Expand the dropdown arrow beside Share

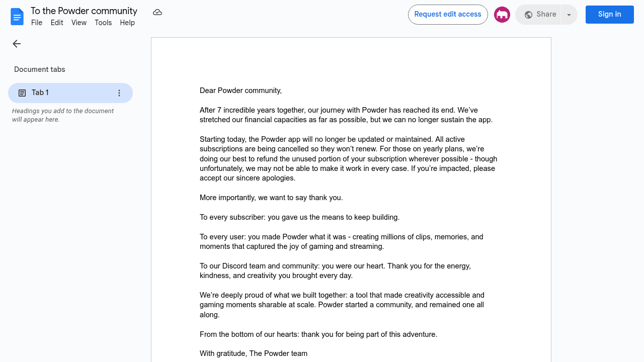[569, 15]
